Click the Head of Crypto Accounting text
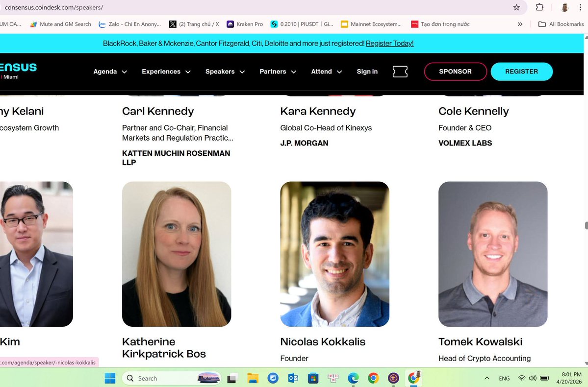 (485, 359)
